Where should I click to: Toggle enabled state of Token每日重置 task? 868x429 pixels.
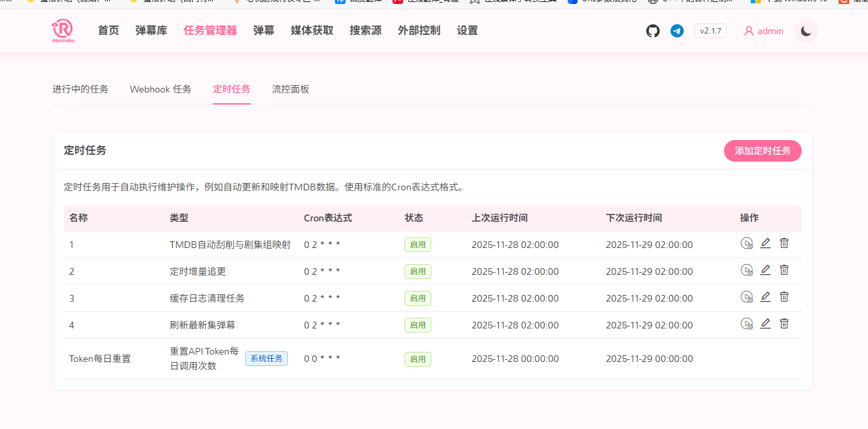(x=417, y=359)
